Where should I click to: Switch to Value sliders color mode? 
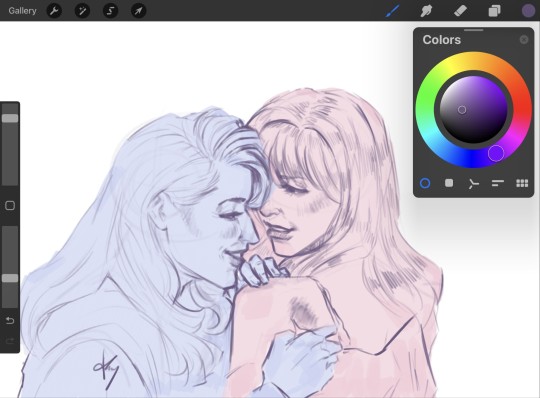(x=498, y=183)
